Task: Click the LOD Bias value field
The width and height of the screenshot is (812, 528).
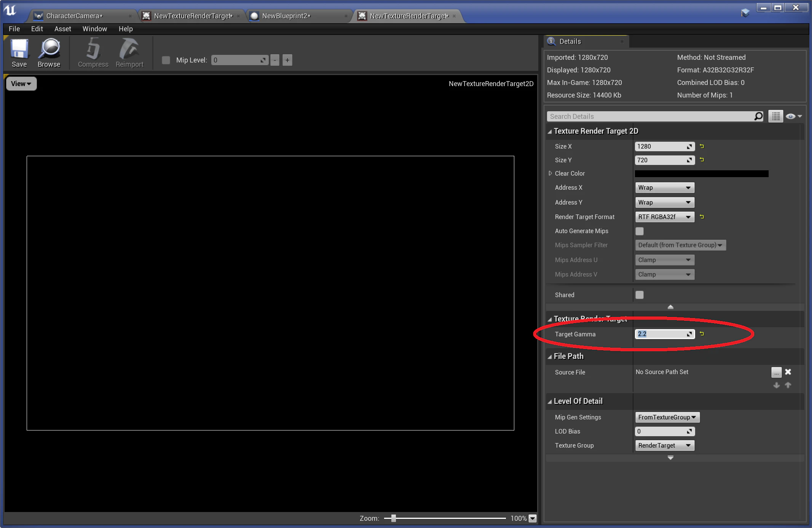Action: pyautogui.click(x=665, y=431)
